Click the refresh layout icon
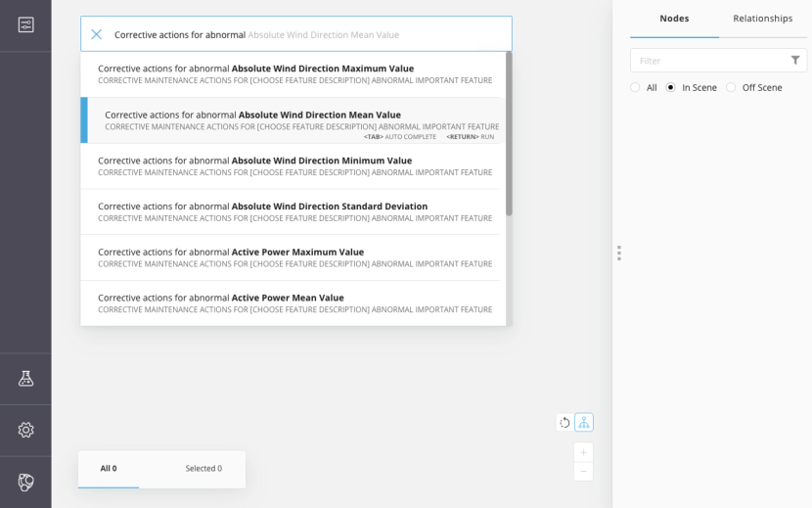 point(565,423)
